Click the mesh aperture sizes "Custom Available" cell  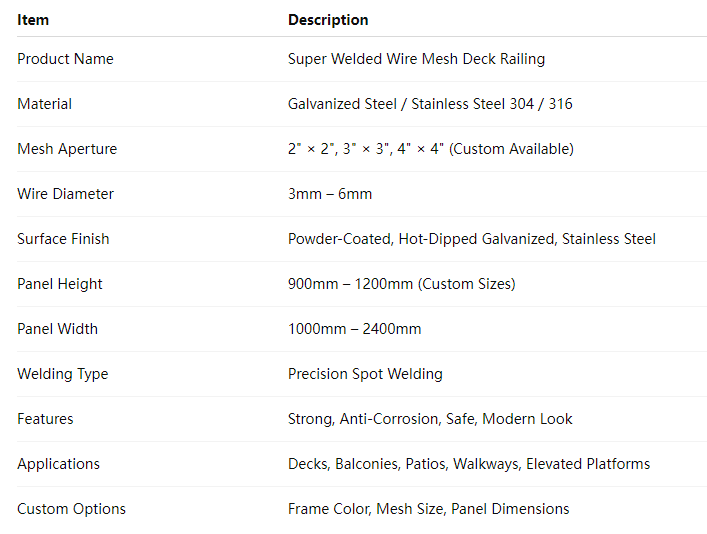430,149
